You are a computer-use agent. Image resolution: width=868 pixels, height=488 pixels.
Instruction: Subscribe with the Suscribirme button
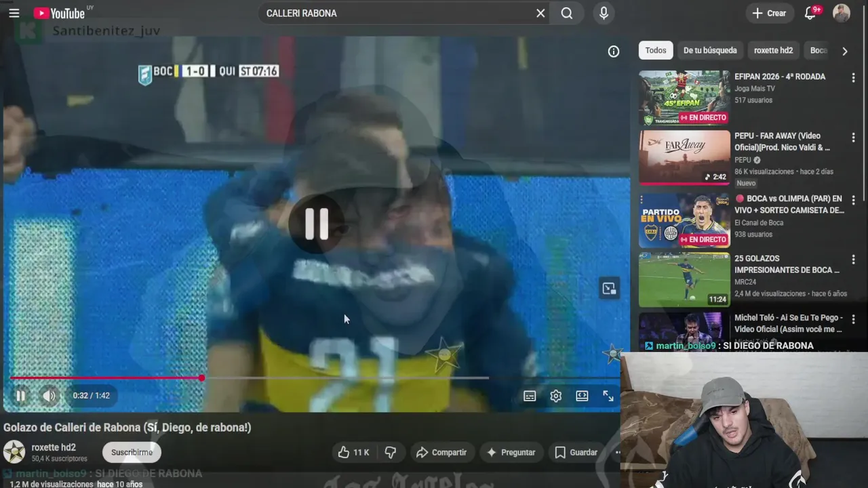coord(132,452)
